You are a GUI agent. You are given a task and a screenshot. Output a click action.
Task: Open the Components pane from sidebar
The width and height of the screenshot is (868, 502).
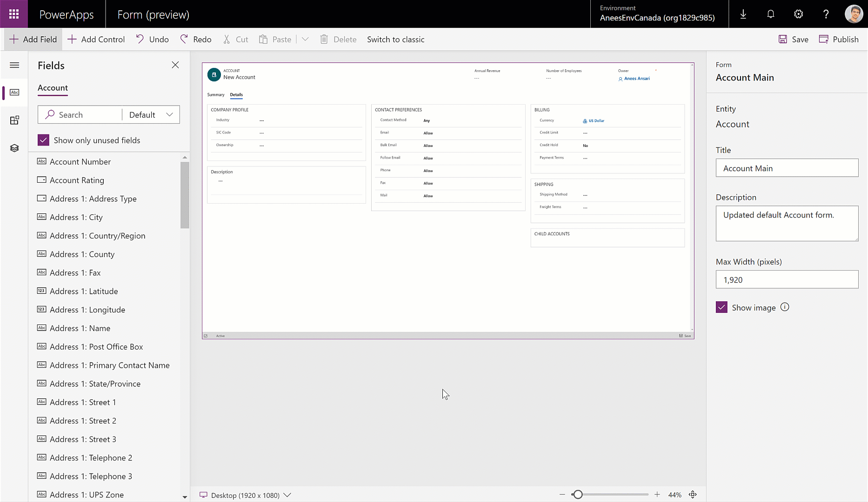[14, 120]
